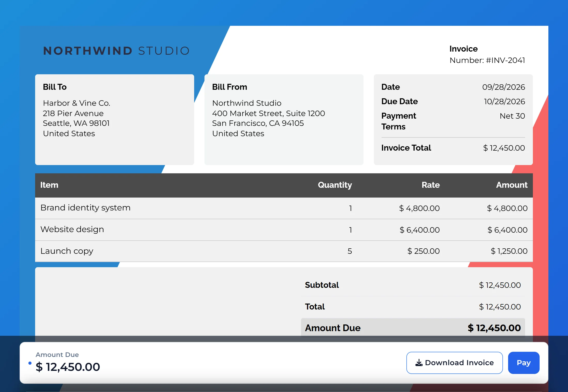Click the Amount Due label in bottom bar

pyautogui.click(x=57, y=355)
